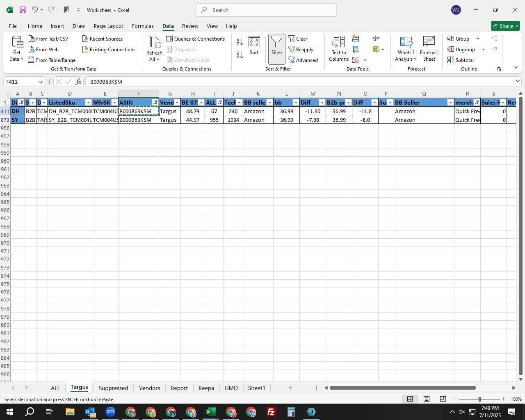Open the Sort dialog
Image resolution: width=525 pixels, height=420 pixels.
254,46
